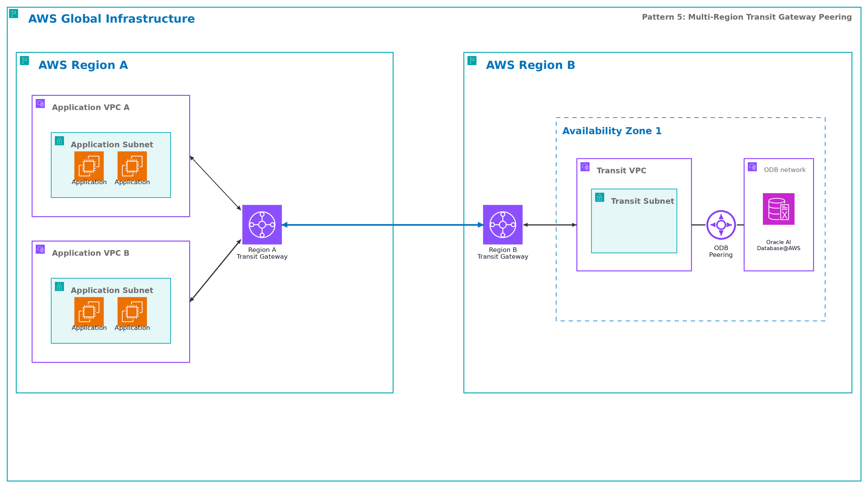Click the Application VPC A cloud icon

(40, 103)
